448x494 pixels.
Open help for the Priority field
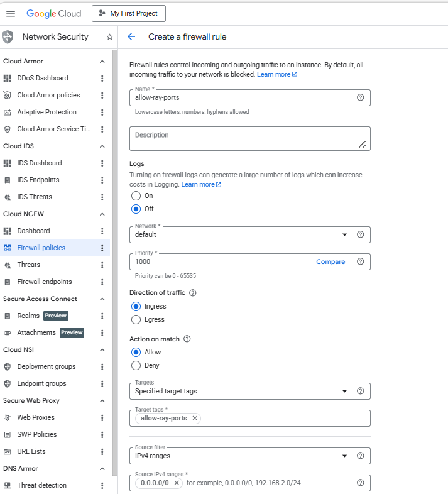[x=361, y=261]
